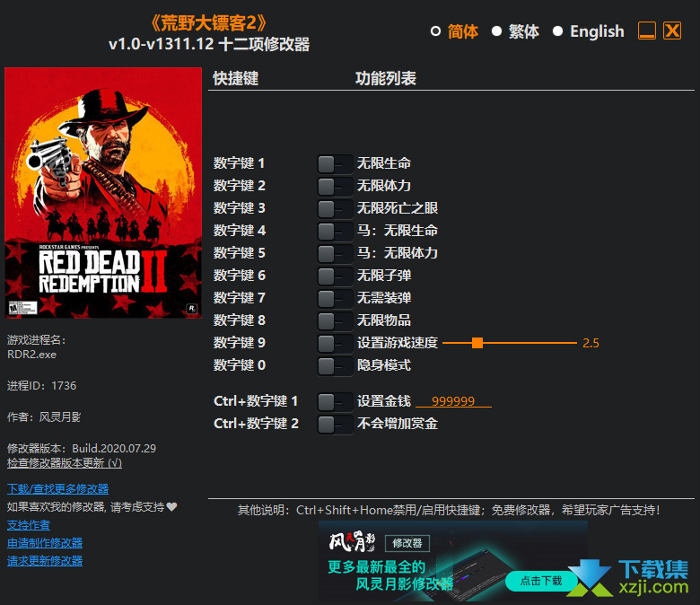This screenshot has height=605, width=700.
Task: Toggle 马: 无限生命 horse health switch
Action: [335, 232]
